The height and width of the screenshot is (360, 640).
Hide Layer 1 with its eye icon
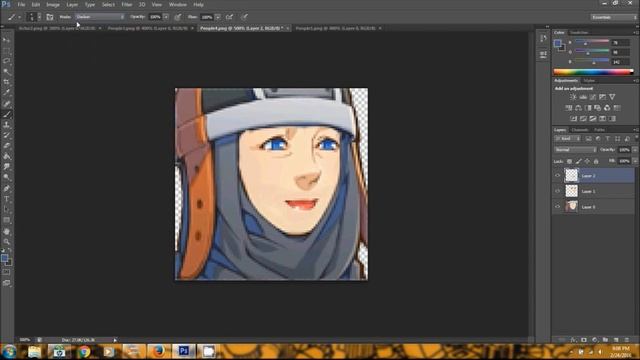(558, 191)
